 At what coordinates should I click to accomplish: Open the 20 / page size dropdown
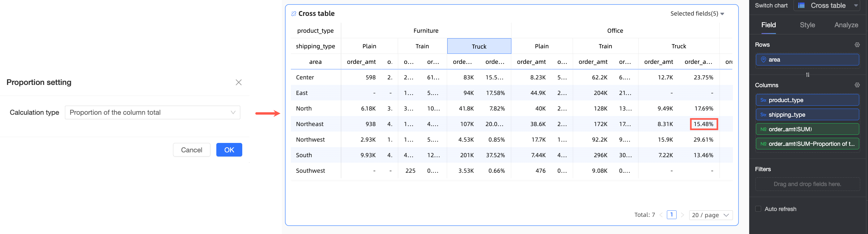pyautogui.click(x=710, y=215)
